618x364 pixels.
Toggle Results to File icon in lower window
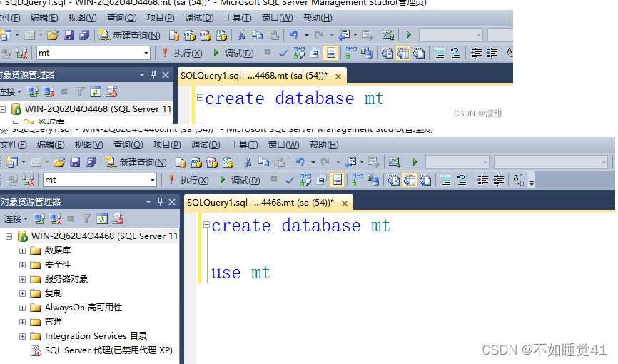coord(425,181)
